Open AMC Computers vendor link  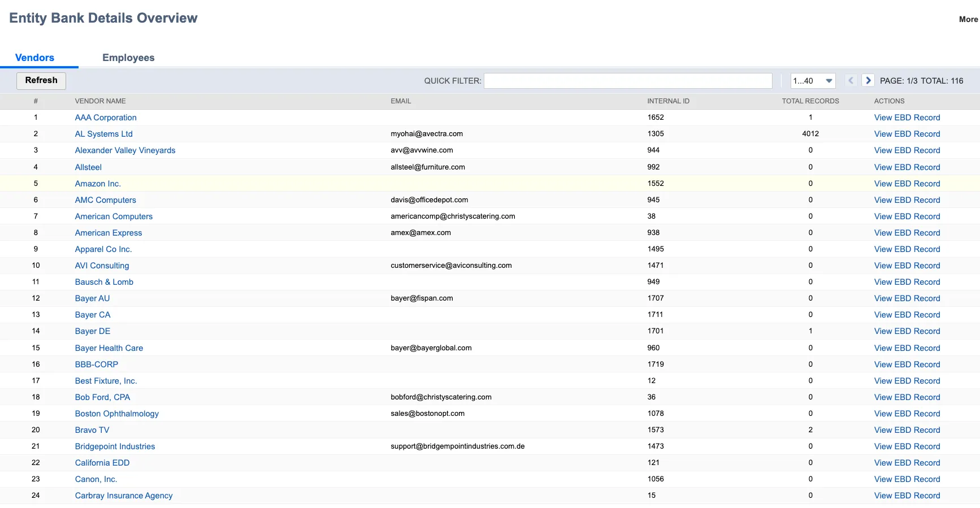(x=106, y=200)
